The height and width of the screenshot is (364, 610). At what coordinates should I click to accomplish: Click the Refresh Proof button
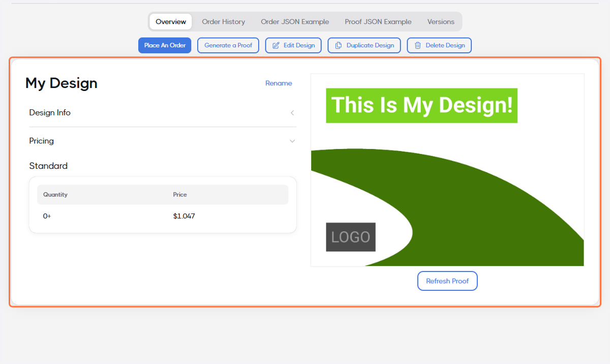click(447, 281)
